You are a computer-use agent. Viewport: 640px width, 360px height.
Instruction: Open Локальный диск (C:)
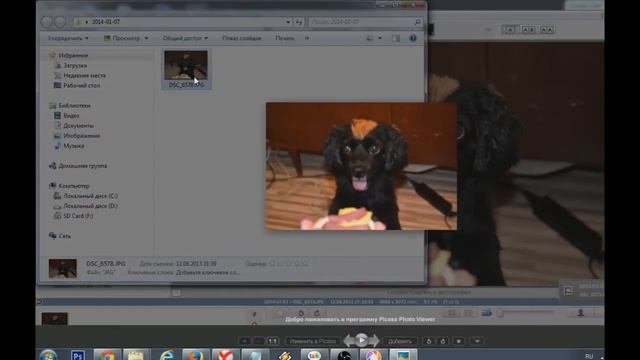[91, 196]
